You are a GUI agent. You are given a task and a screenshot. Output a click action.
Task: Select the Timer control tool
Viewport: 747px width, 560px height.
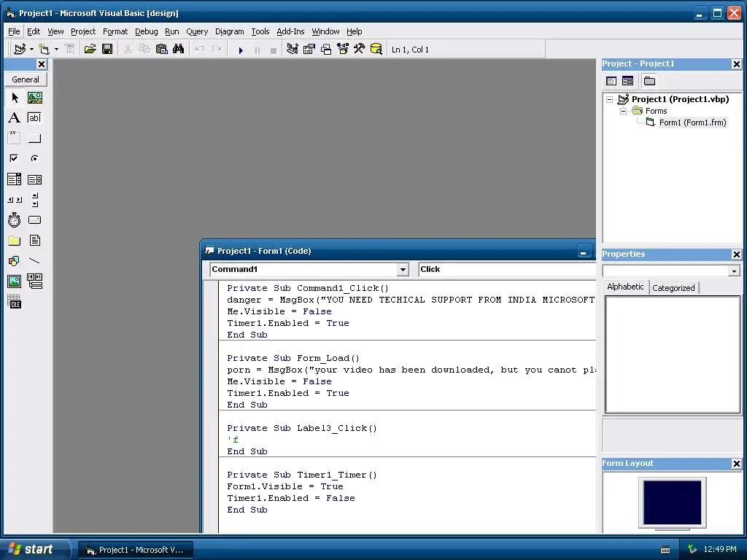[15, 220]
